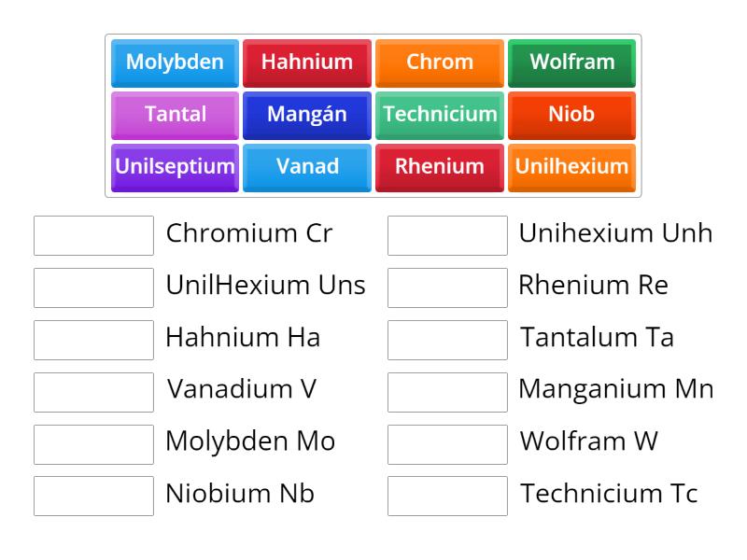
Task: Choose the orange Unilhexium tile
Action: [x=572, y=167]
